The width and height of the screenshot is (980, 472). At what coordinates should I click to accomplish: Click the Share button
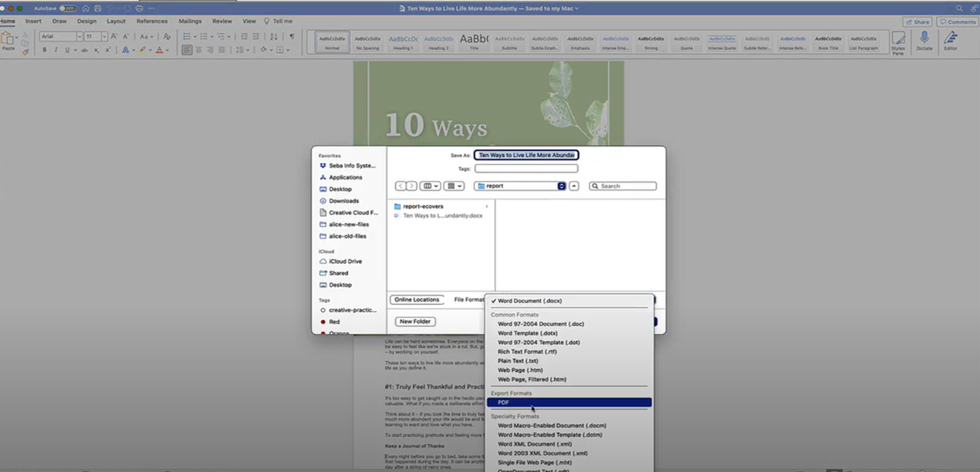click(917, 22)
